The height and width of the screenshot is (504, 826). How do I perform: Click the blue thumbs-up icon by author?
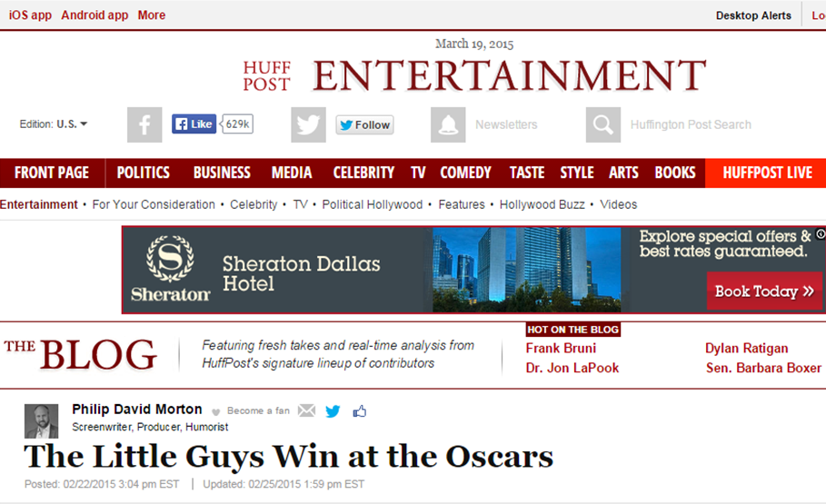click(359, 410)
